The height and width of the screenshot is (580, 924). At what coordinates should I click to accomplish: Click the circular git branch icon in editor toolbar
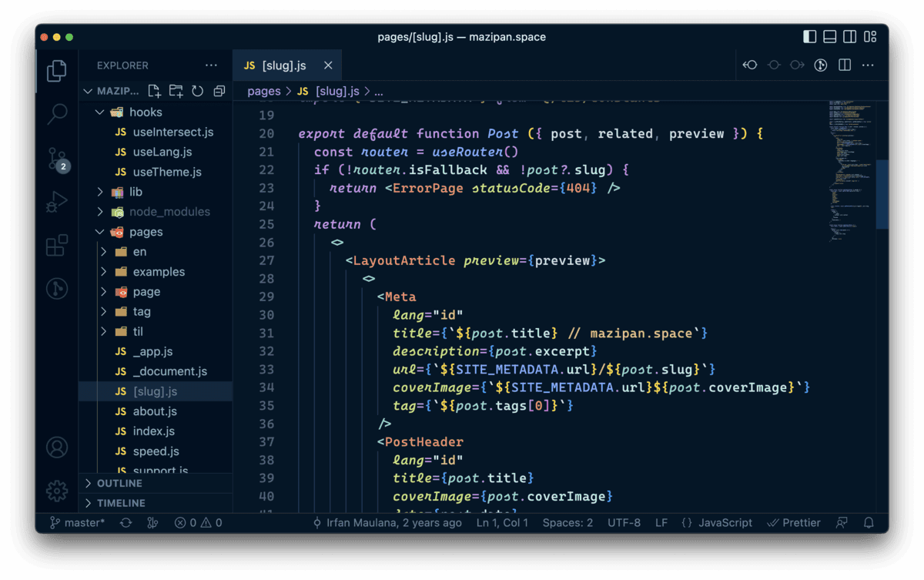coord(821,65)
